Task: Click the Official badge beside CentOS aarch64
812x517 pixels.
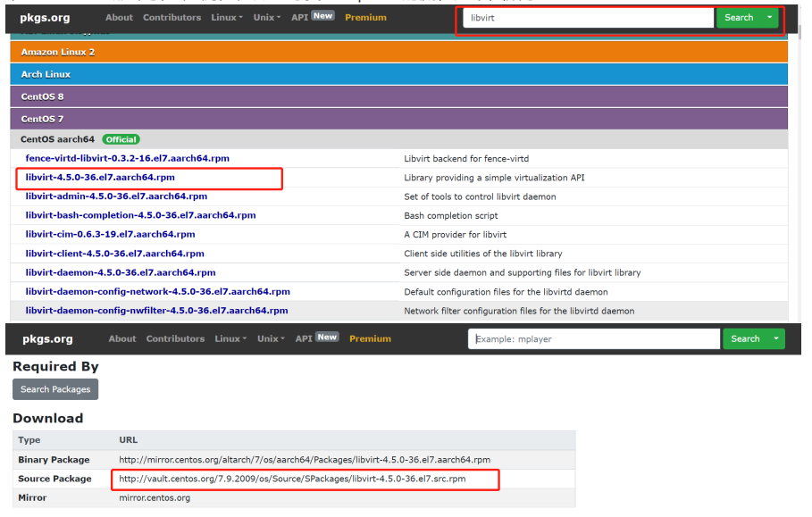Action: tap(121, 139)
